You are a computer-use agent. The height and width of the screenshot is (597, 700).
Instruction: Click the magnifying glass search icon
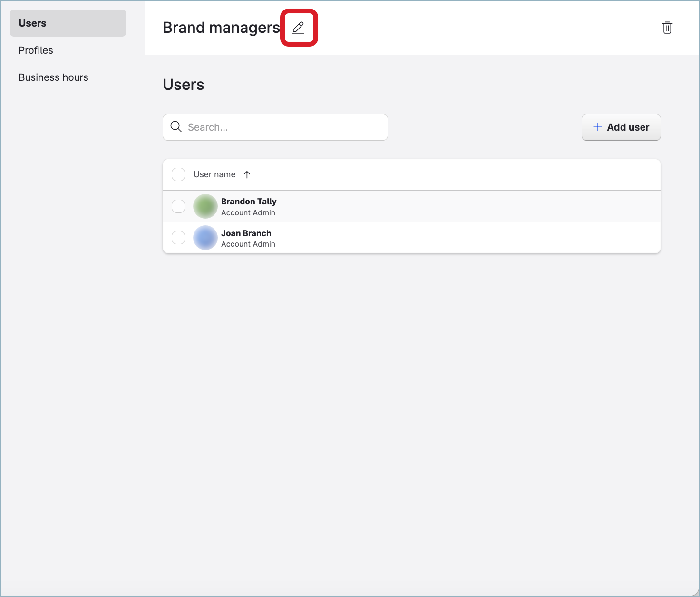(176, 127)
